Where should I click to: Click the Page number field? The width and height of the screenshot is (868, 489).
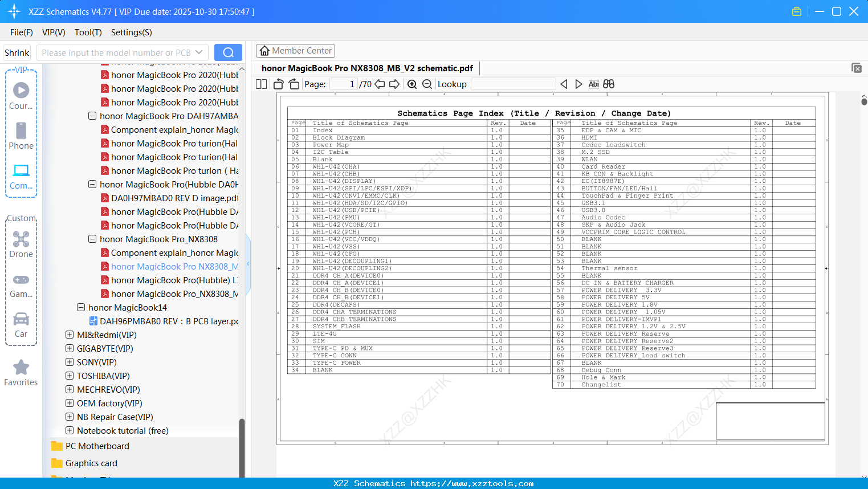tap(343, 84)
